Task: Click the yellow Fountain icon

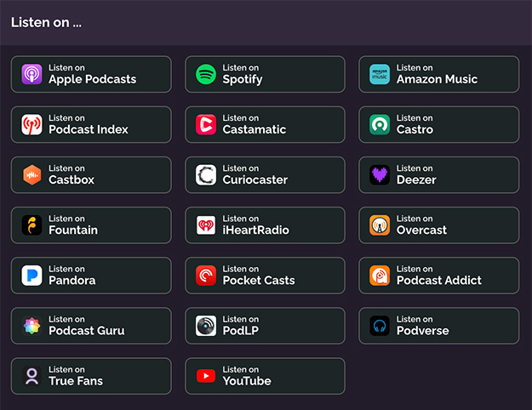Action: tap(31, 225)
